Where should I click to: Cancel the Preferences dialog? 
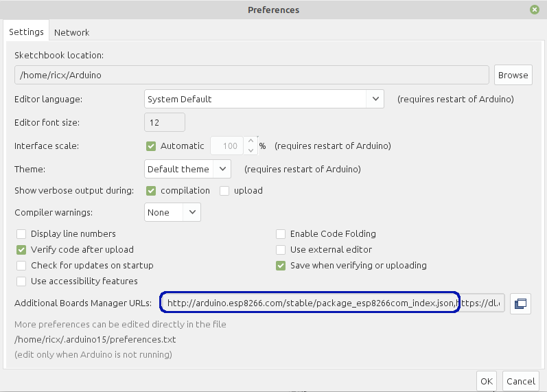point(520,381)
